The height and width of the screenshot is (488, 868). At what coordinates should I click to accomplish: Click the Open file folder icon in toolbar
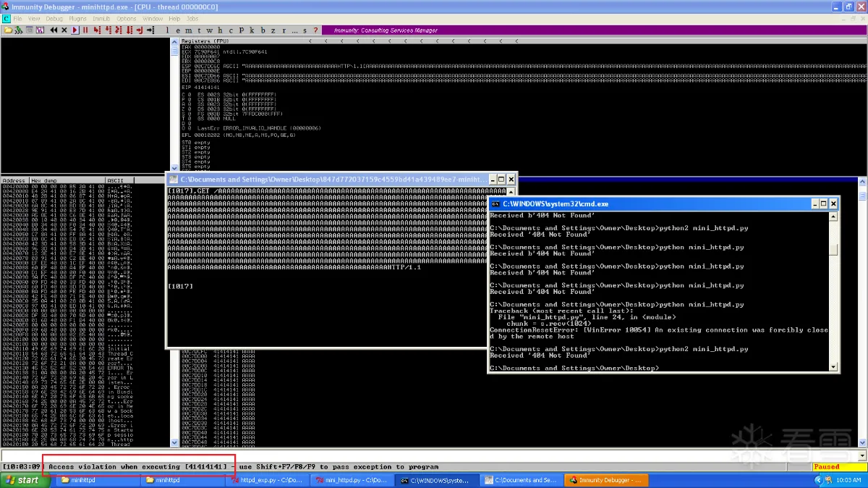[x=8, y=30]
